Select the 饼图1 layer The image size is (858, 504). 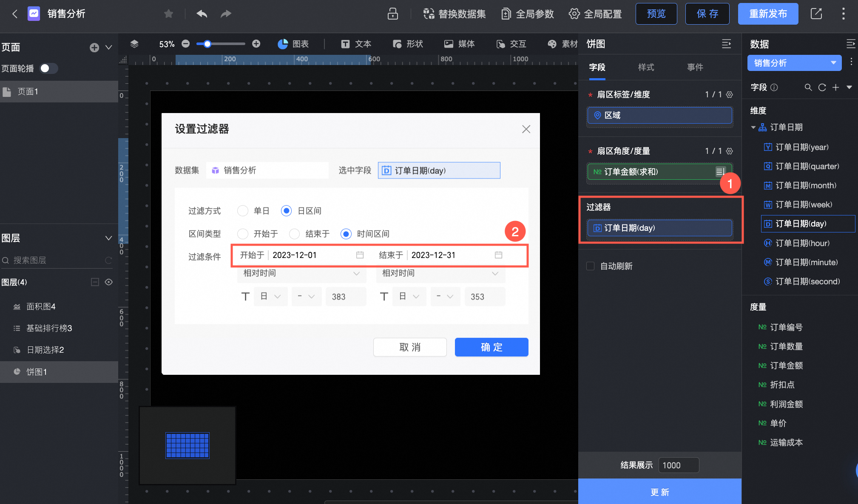point(59,372)
